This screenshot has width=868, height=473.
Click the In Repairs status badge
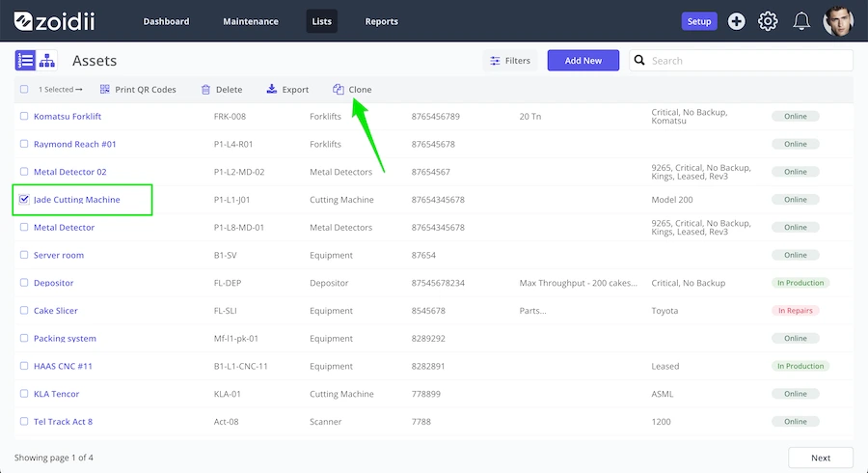coord(795,310)
